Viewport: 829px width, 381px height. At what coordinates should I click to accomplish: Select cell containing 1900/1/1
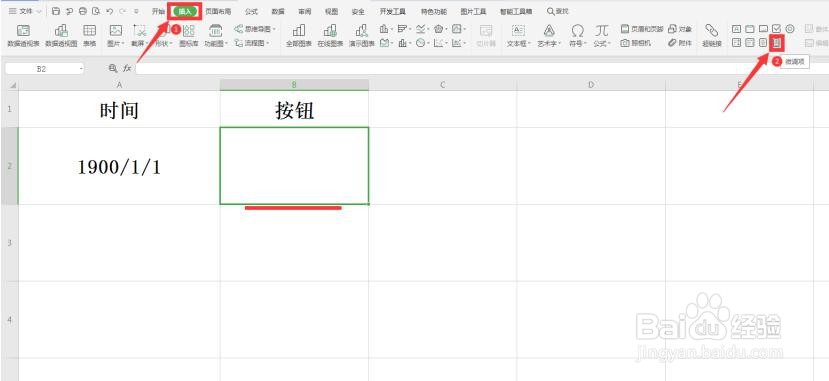point(119,166)
